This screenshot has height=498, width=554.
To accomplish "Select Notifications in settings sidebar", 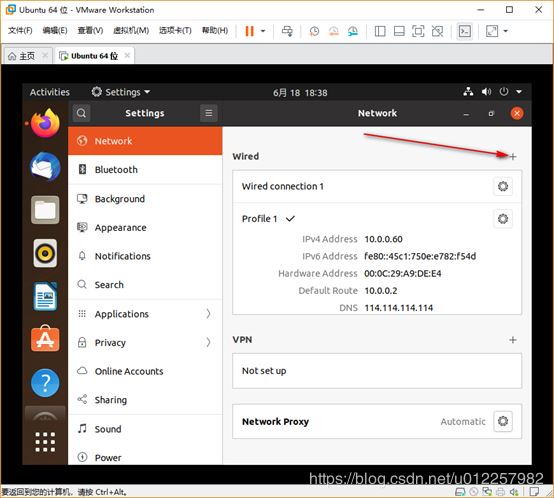I will [145, 256].
